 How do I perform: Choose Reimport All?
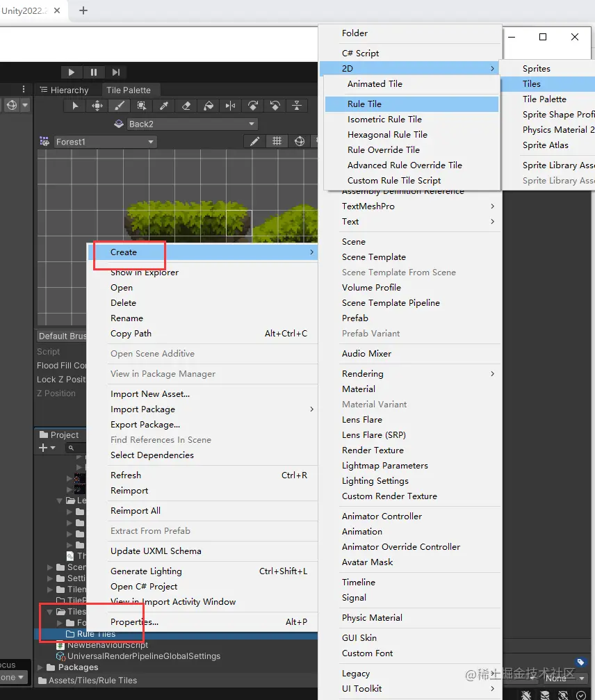(x=203, y=511)
